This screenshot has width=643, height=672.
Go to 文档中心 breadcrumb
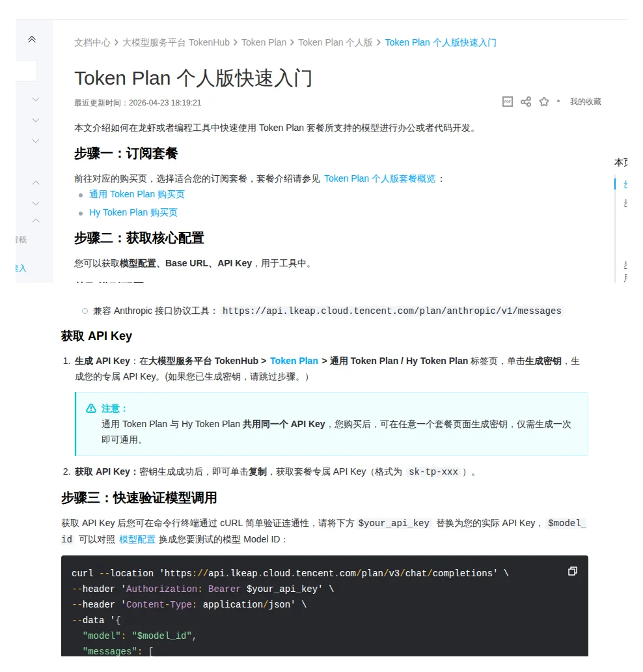pos(92,42)
